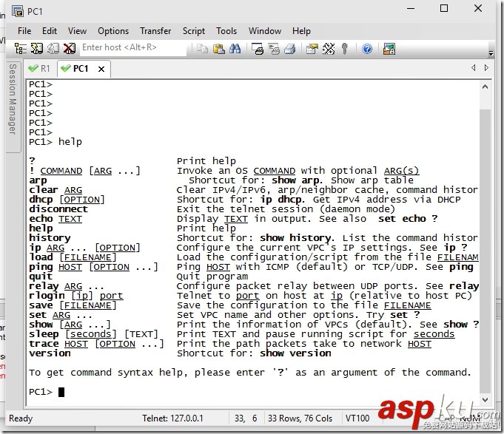Open the Window menu
504x434 pixels.
pyautogui.click(x=265, y=31)
